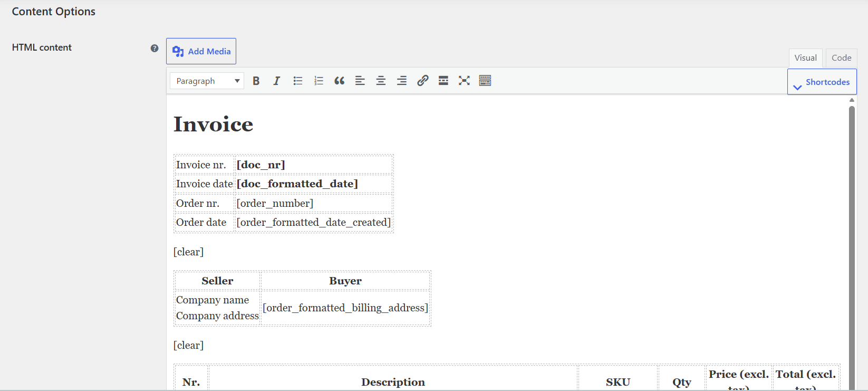The height and width of the screenshot is (391, 868).
Task: Open help tooltip for HTML content
Action: (155, 48)
